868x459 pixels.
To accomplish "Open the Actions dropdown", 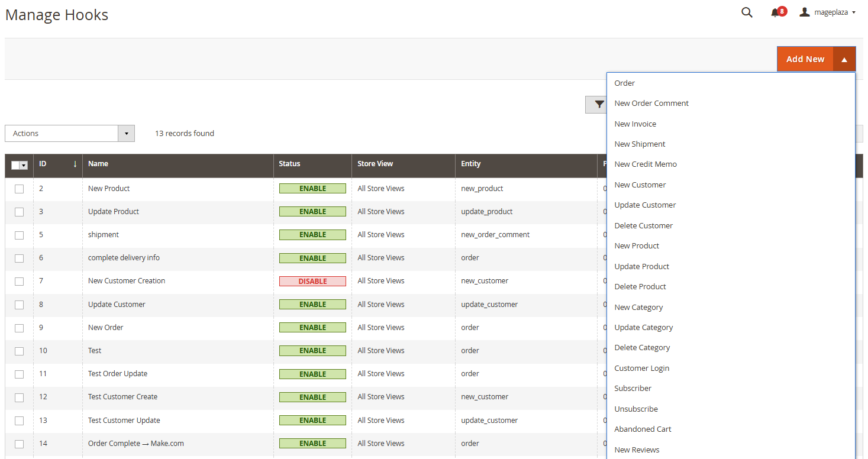I will 70,133.
